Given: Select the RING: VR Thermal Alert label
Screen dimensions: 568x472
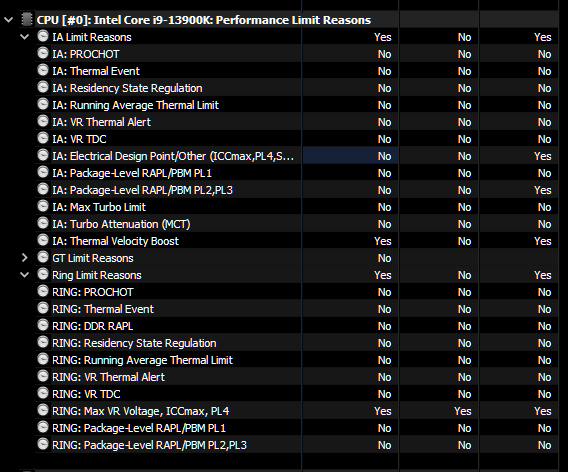Looking at the screenshot, I should [x=108, y=378].
